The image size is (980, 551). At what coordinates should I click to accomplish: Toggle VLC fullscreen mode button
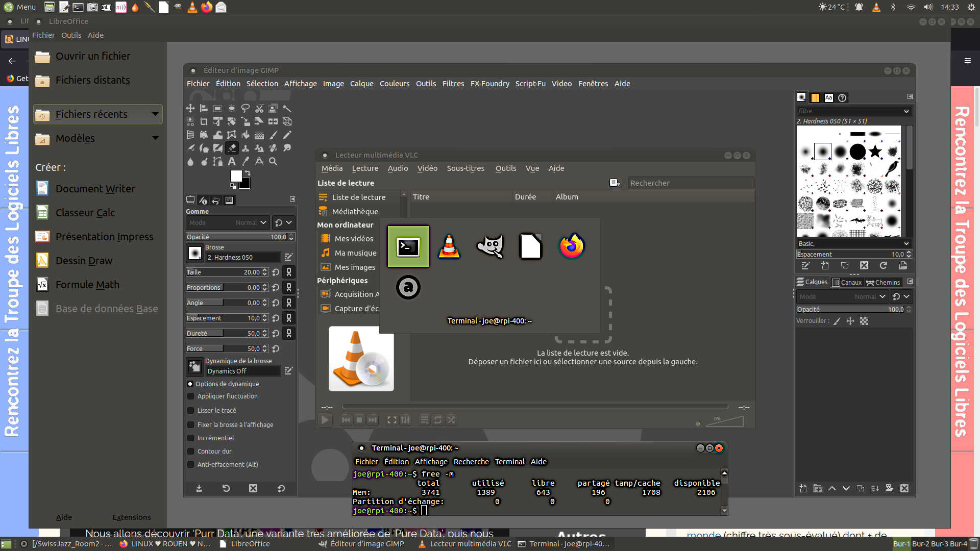391,420
